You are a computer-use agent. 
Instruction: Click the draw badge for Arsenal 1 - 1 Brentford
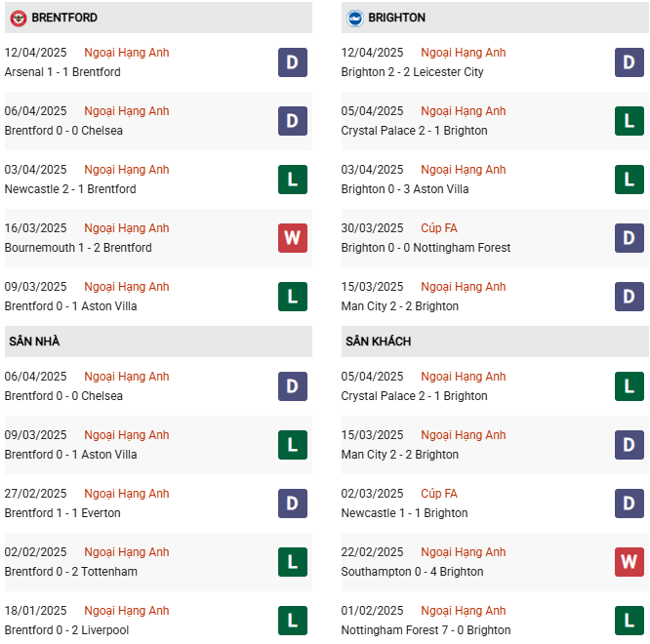click(293, 62)
